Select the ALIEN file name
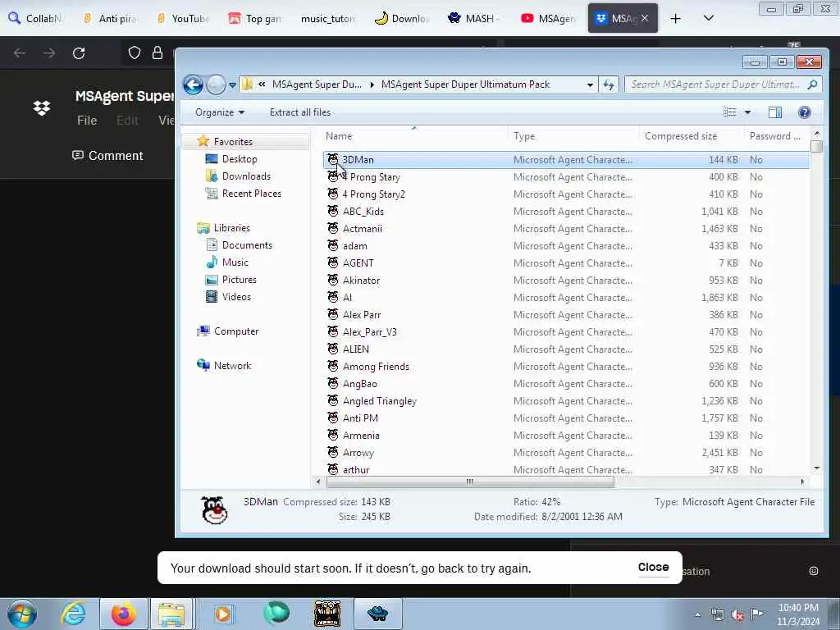 (x=356, y=349)
